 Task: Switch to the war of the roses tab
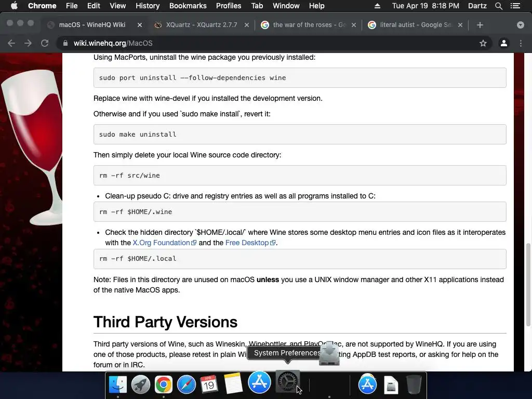point(309,25)
